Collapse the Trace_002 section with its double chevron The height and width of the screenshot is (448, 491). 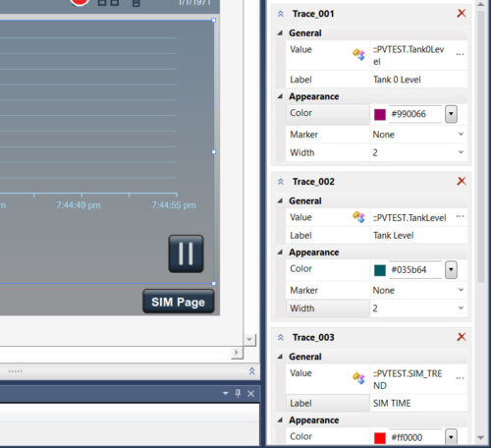click(x=281, y=182)
